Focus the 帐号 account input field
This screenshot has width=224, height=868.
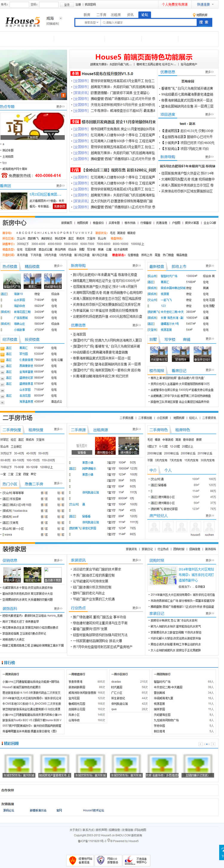(19, 5)
